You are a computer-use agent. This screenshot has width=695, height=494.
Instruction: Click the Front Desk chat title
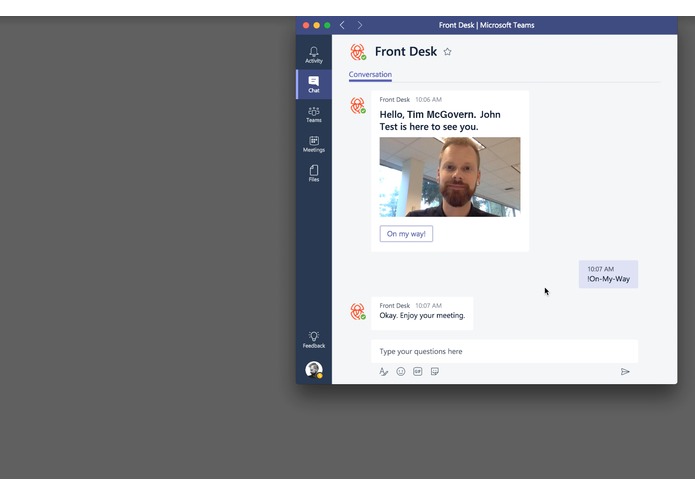406,52
